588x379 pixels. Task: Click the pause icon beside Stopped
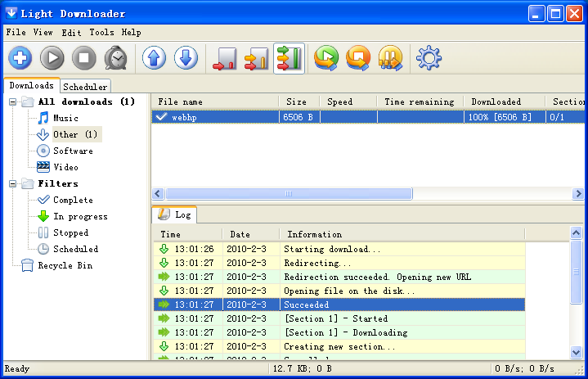click(x=43, y=232)
